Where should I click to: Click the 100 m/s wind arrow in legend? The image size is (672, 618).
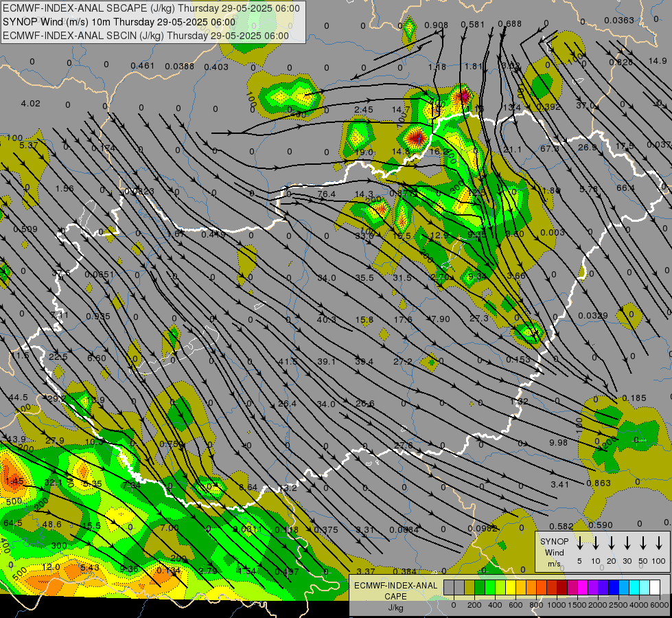659,543
